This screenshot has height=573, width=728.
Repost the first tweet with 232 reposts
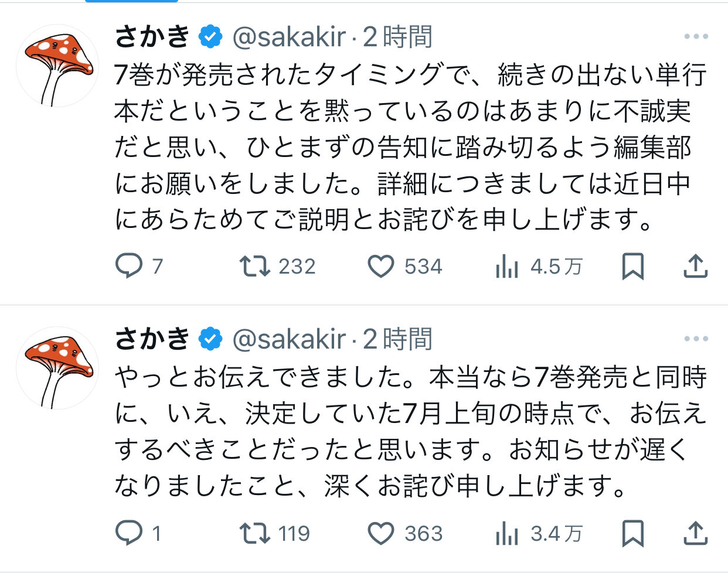(255, 267)
